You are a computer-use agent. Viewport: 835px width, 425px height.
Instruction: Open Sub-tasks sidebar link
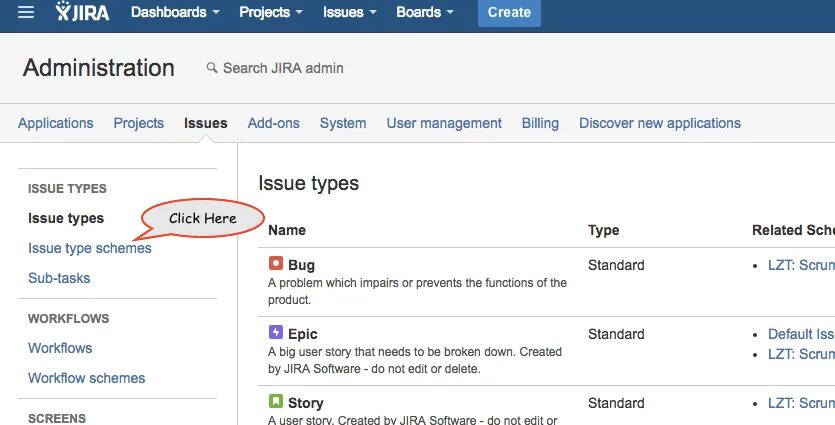(59, 278)
